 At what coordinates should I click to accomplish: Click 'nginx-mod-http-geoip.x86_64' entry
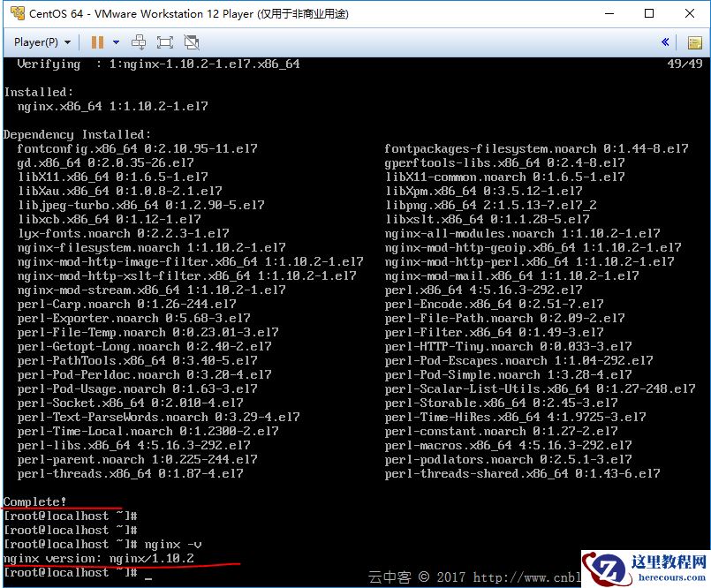pos(533,247)
